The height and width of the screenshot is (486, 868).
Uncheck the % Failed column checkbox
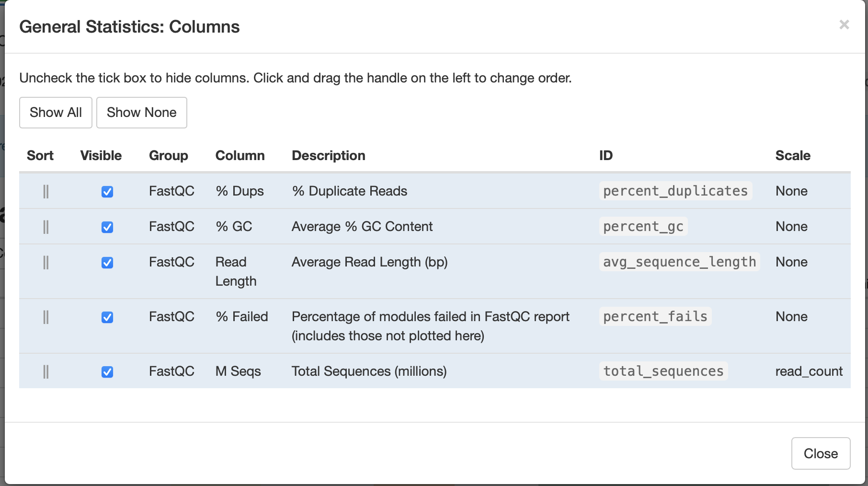(107, 317)
